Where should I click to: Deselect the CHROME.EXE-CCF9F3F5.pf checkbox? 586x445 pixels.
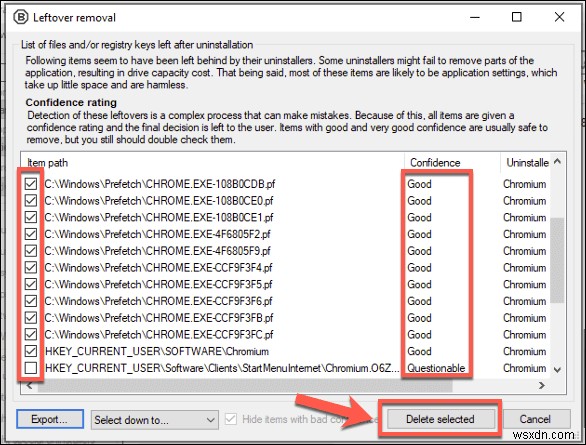click(31, 284)
